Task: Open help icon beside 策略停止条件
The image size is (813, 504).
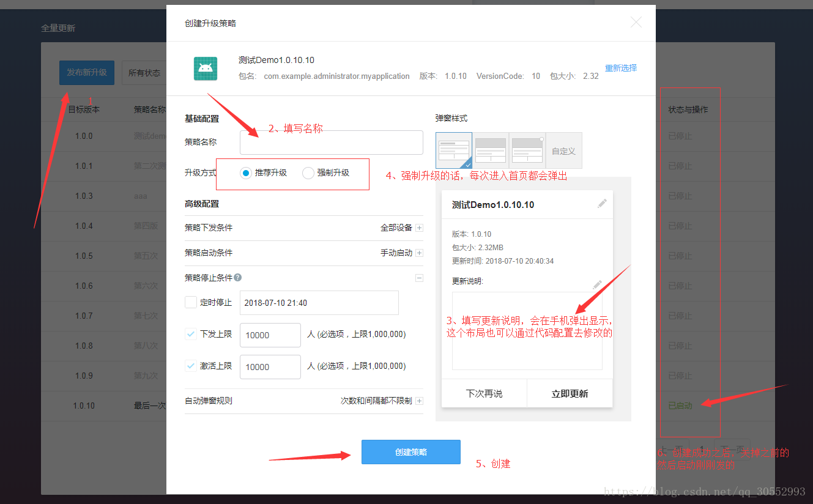Action: pos(237,278)
